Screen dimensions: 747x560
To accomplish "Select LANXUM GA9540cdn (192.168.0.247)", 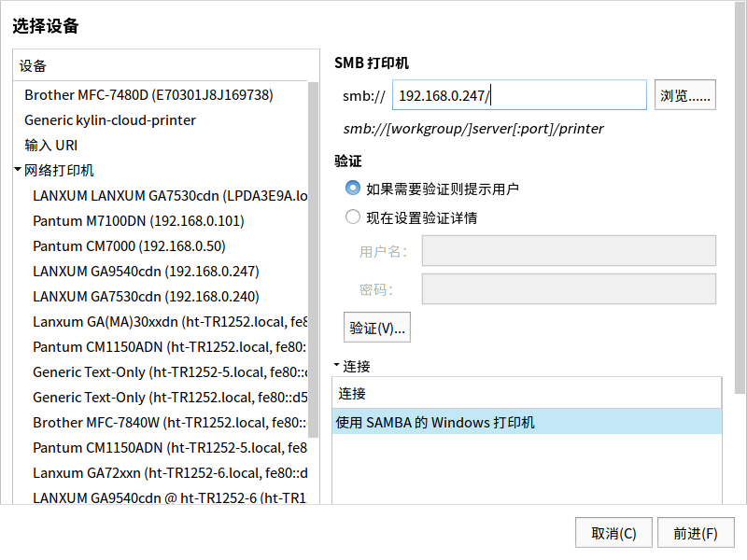I will pyautogui.click(x=146, y=272).
